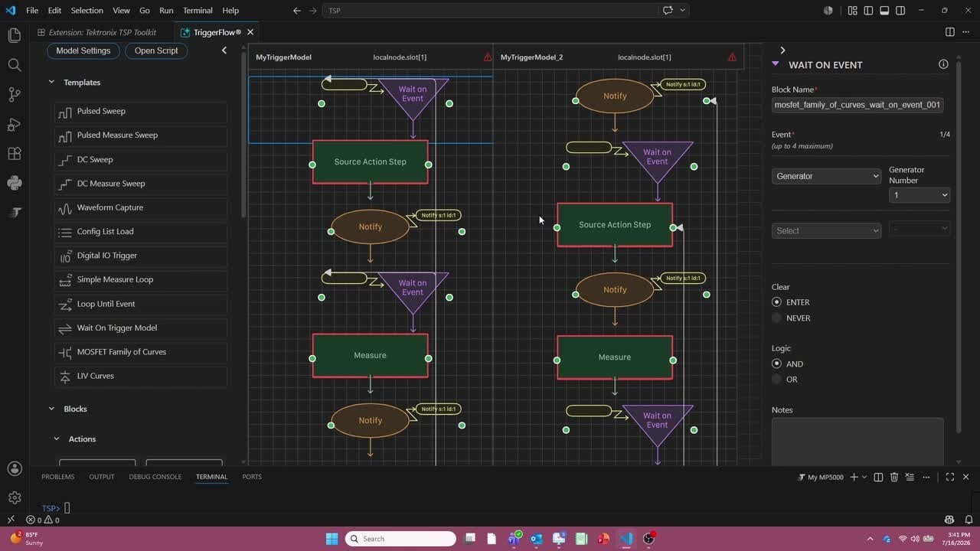Click the Open Script button

tap(156, 51)
